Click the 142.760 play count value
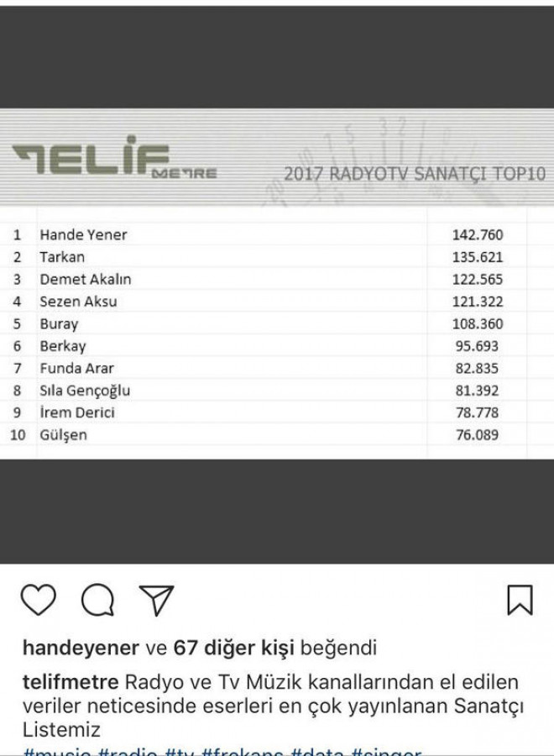The height and width of the screenshot is (756, 554). (x=478, y=235)
